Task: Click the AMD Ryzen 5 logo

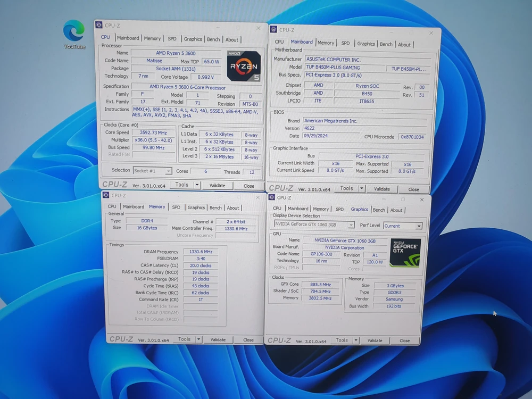Action: (244, 66)
